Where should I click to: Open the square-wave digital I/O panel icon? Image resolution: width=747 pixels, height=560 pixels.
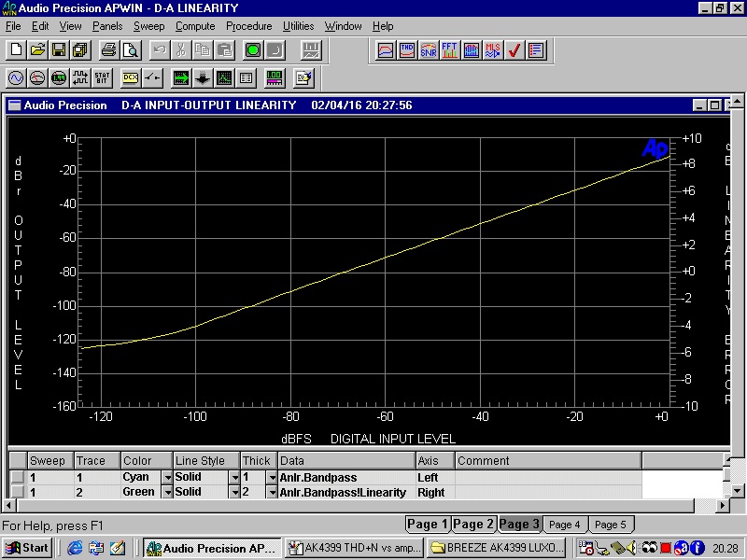tap(80, 78)
